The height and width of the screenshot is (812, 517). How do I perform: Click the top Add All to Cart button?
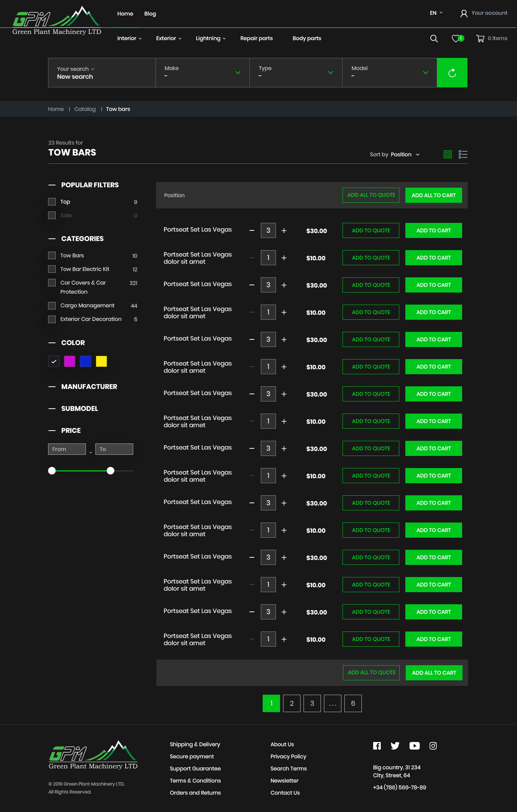point(434,195)
